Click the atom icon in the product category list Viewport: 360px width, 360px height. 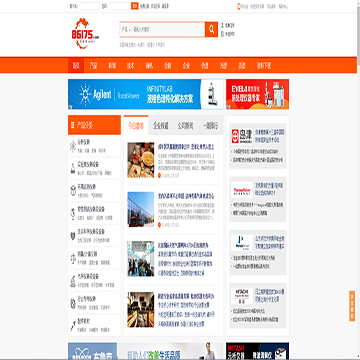pyautogui.click(x=73, y=146)
